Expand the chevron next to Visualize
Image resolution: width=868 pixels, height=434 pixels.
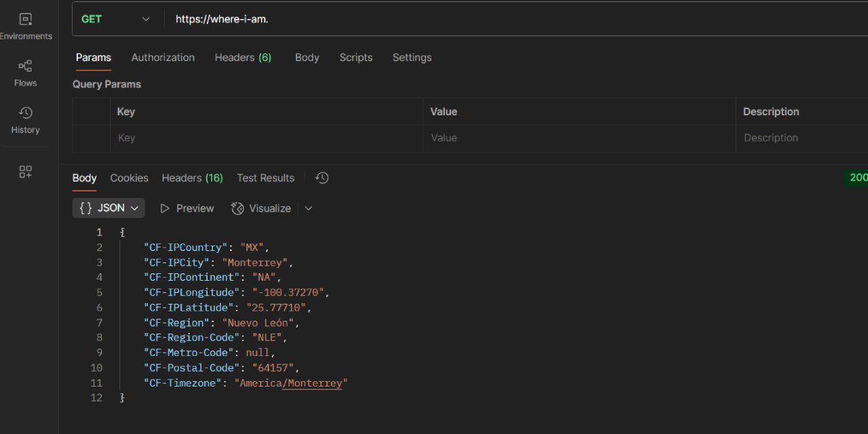(x=309, y=208)
